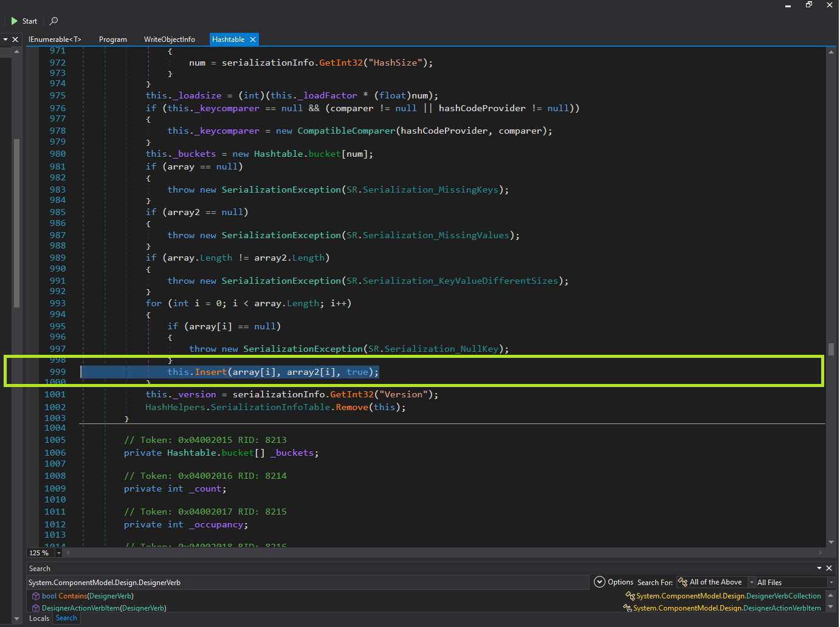The height and width of the screenshot is (627, 840).
Task: Close the left side panel
Action: point(16,39)
